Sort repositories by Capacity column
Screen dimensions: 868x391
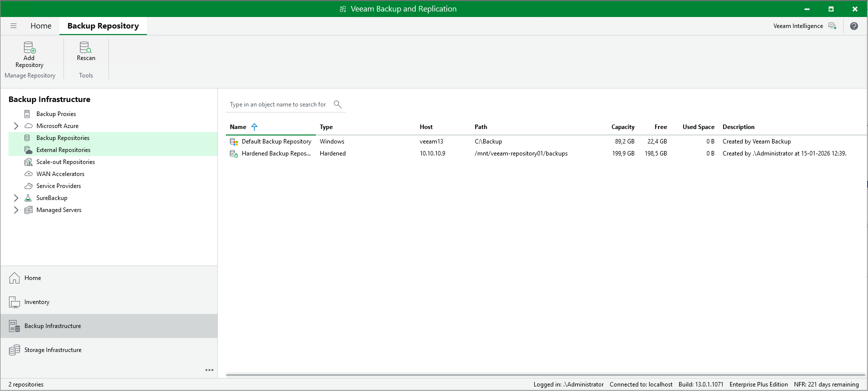tap(623, 127)
